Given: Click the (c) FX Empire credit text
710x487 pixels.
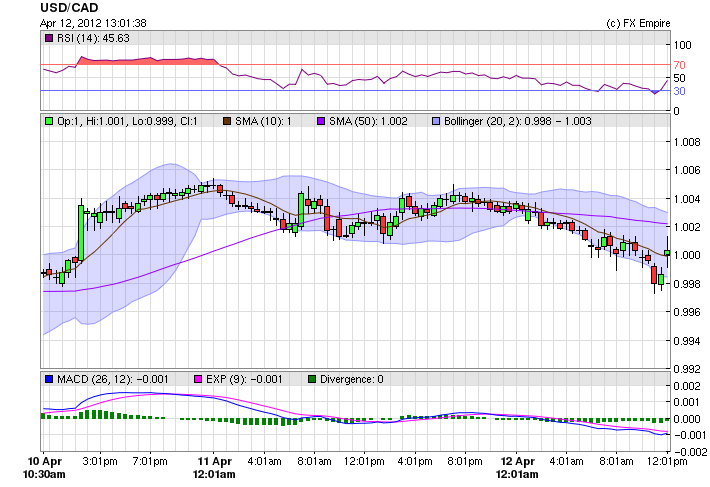Looking at the screenshot, I should (x=638, y=23).
